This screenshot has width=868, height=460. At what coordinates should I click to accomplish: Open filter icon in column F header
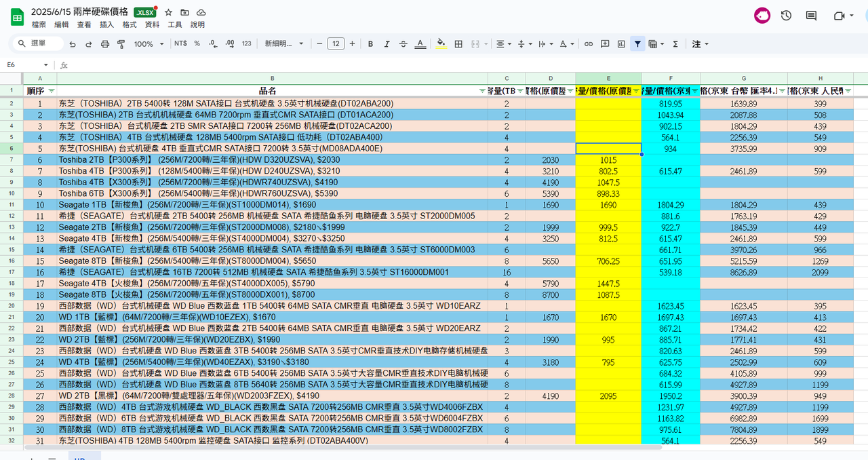click(x=694, y=90)
